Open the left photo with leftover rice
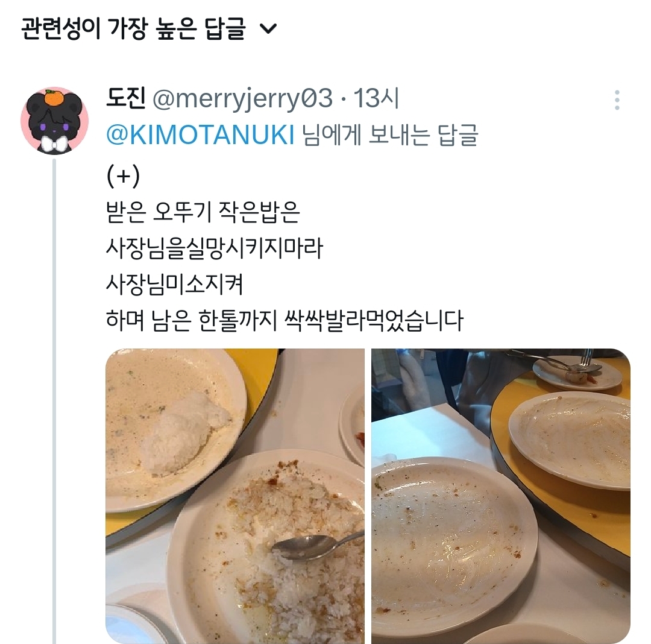651x644 pixels. pos(235,496)
